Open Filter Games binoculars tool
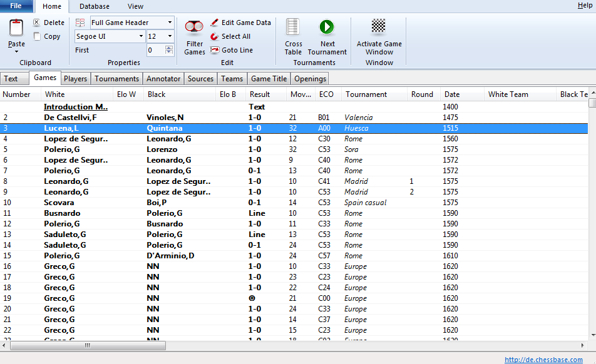The width and height of the screenshot is (596, 364). click(194, 28)
